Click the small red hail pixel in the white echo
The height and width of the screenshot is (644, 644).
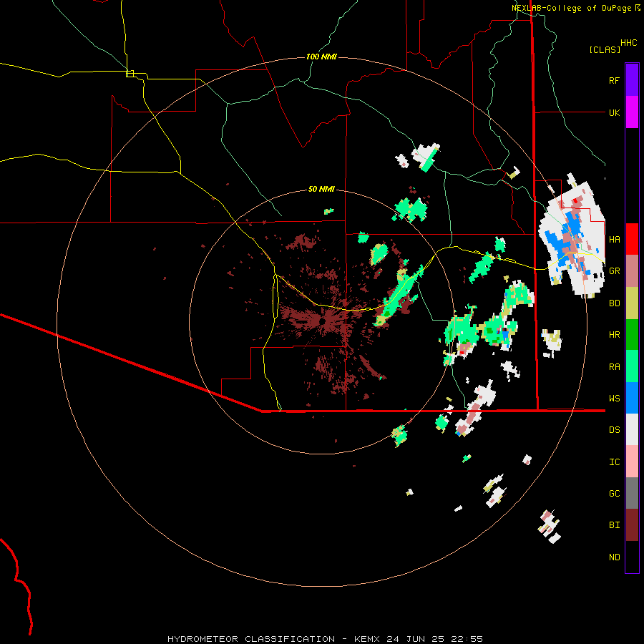click(x=575, y=201)
